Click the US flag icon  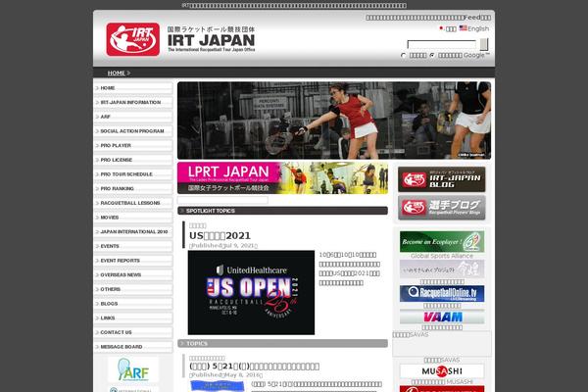[464, 28]
